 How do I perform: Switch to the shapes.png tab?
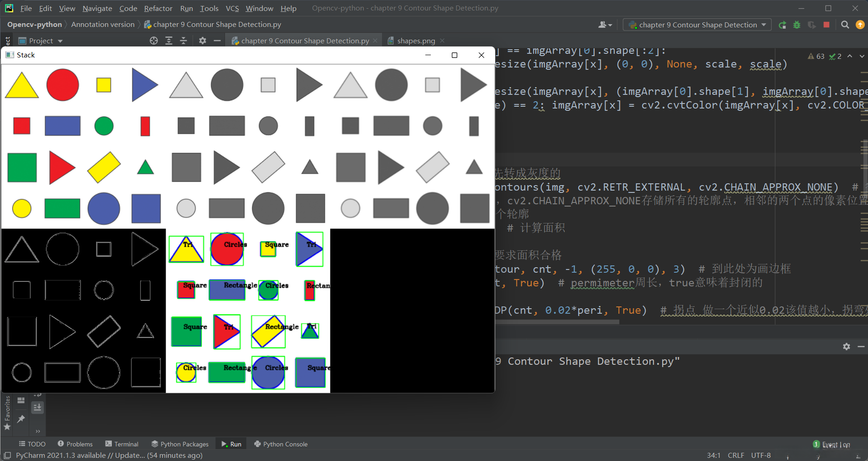(416, 41)
